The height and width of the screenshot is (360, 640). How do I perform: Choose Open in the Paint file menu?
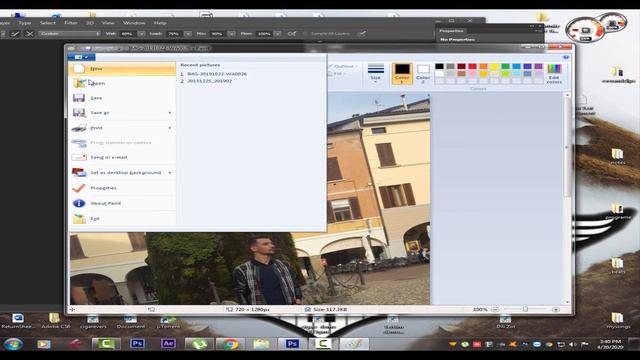(122, 83)
